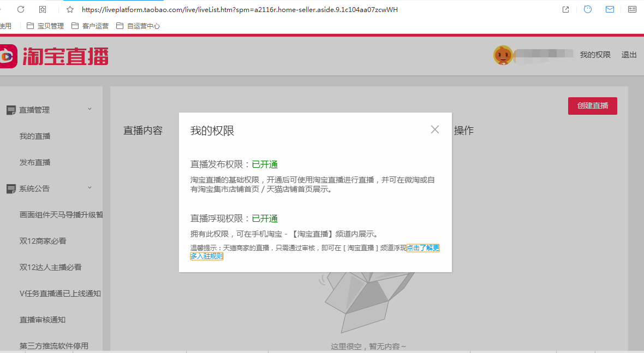Reload the page with refresh icon
The image size is (644, 353).
click(21, 9)
